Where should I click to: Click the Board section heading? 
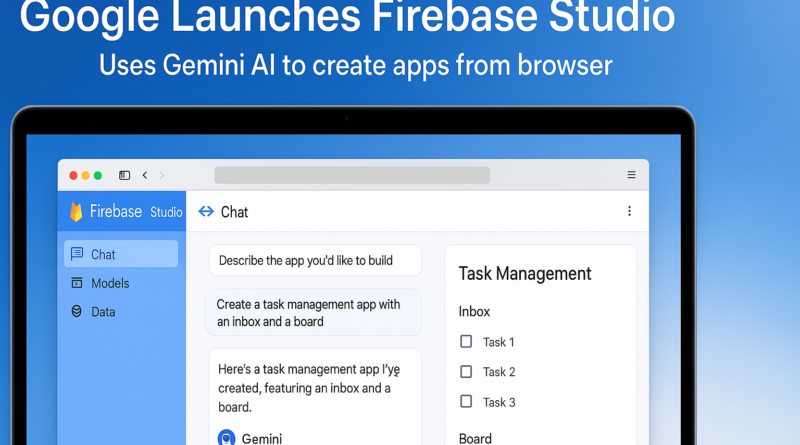[x=475, y=438]
